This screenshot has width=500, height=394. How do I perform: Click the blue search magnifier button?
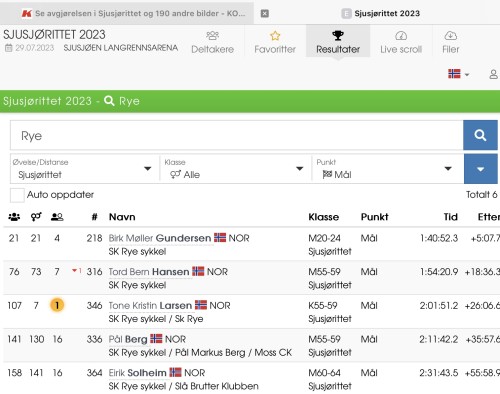480,135
